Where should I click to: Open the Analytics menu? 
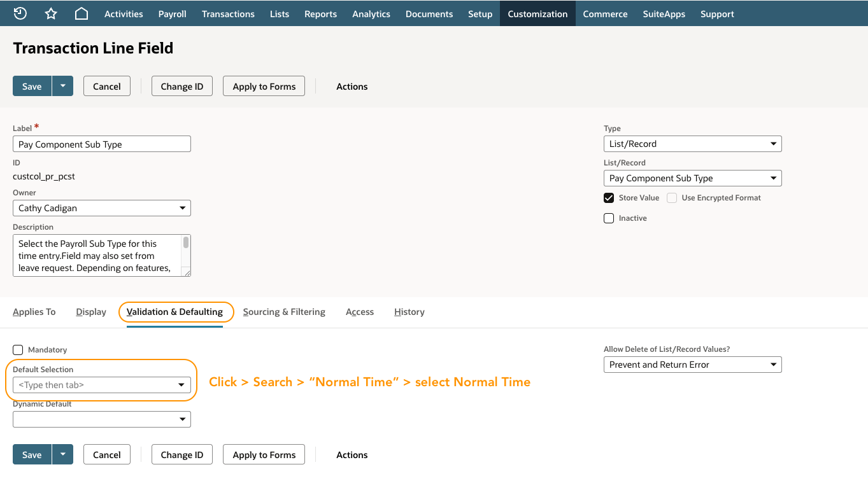tap(371, 13)
